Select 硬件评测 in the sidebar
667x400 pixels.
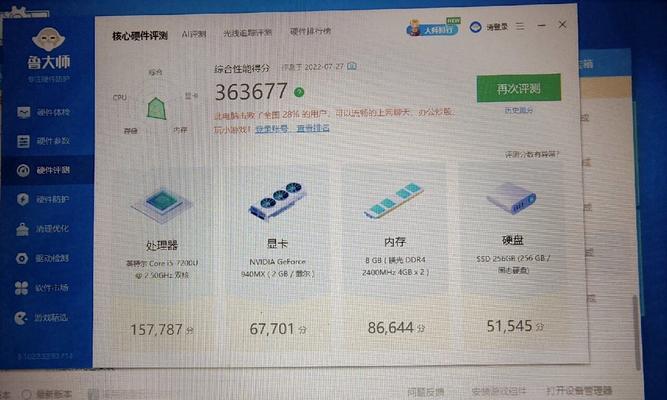coord(44,170)
